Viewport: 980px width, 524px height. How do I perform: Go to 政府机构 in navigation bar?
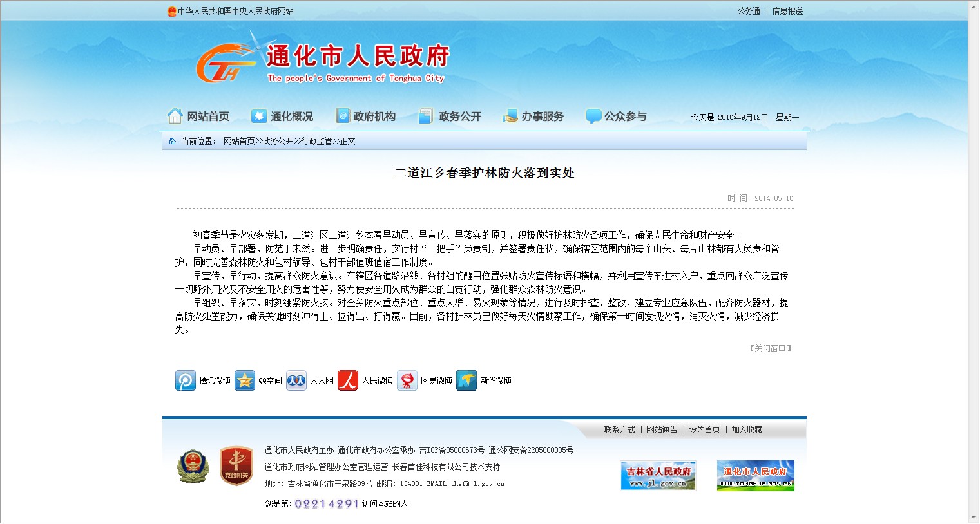[366, 117]
